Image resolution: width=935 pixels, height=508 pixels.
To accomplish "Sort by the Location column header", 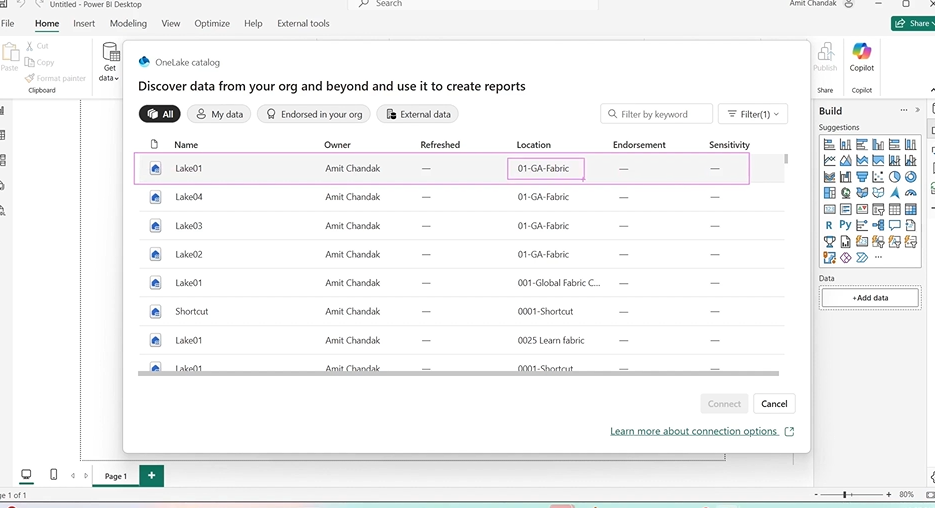I will (x=533, y=144).
